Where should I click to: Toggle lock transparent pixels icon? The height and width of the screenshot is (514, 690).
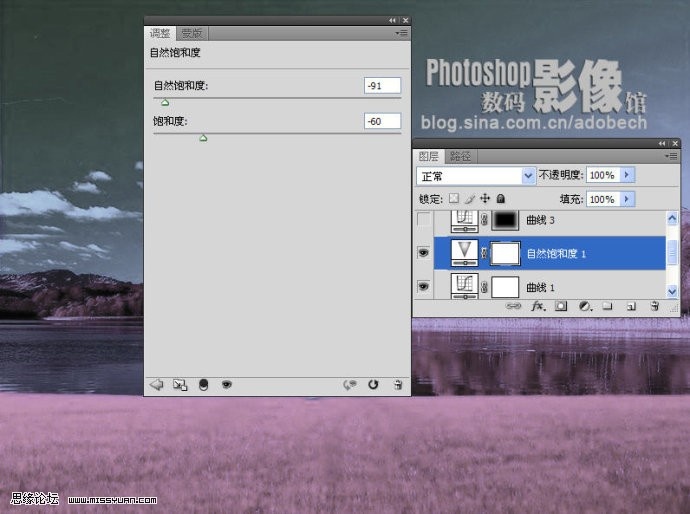454,198
